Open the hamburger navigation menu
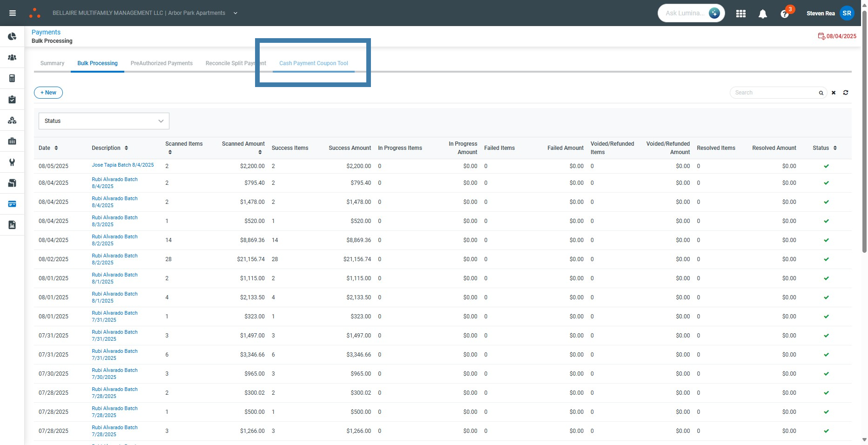The width and height of the screenshot is (868, 445). tap(13, 13)
